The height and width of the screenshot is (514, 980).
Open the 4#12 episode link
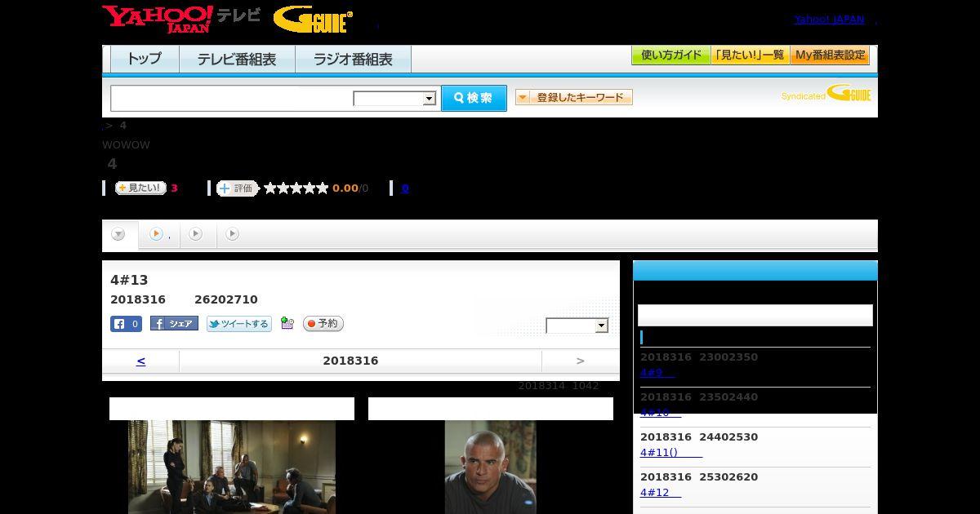click(x=661, y=493)
